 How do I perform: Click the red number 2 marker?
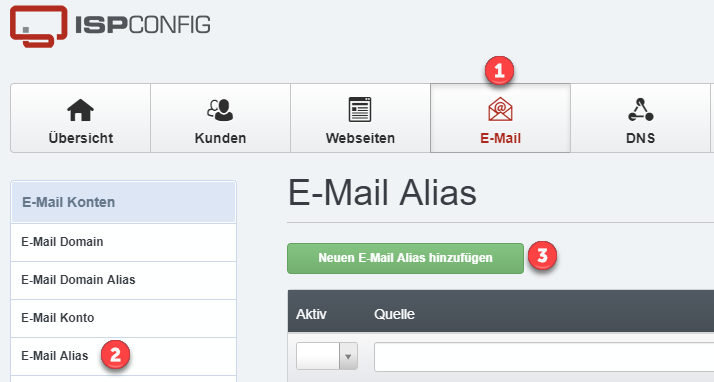point(115,355)
